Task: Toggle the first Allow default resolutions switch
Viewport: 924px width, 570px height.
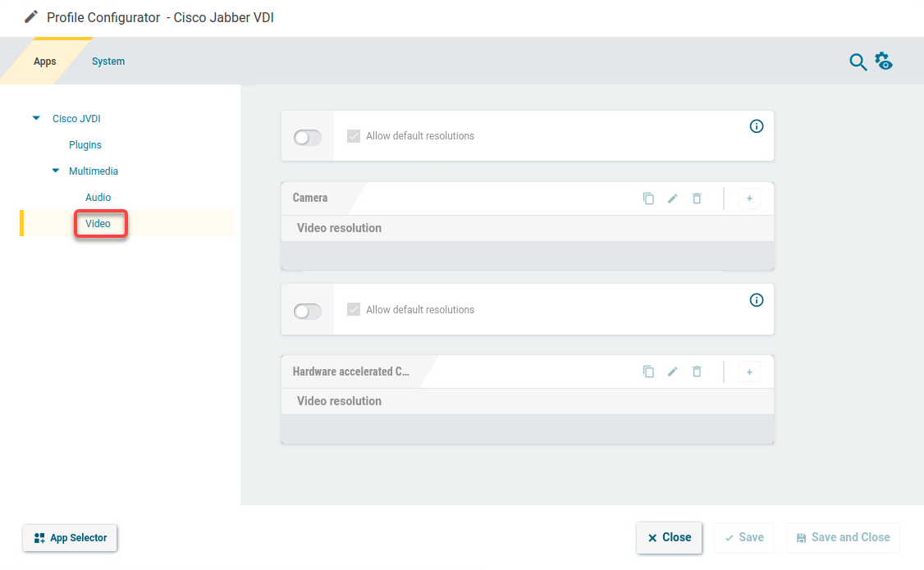Action: [x=308, y=138]
